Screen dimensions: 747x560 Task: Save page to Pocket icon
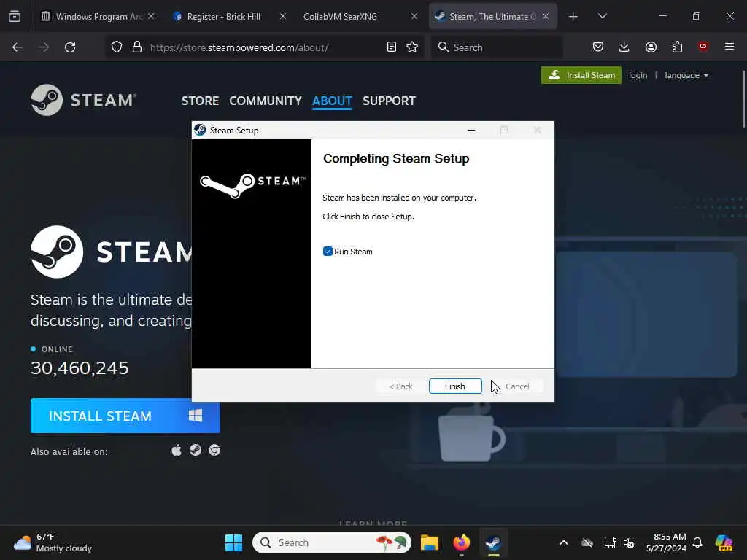[x=598, y=47]
